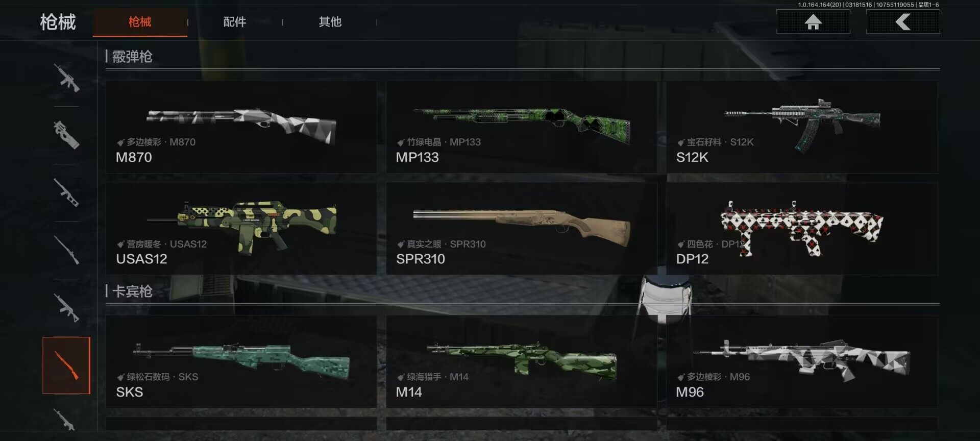The width and height of the screenshot is (980, 441).
Task: Select the camouflage USAS12 card
Action: coord(241,228)
